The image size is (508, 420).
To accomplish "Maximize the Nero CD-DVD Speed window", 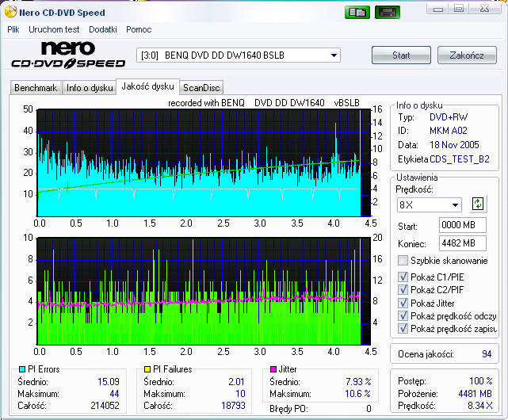I will click(458, 9).
